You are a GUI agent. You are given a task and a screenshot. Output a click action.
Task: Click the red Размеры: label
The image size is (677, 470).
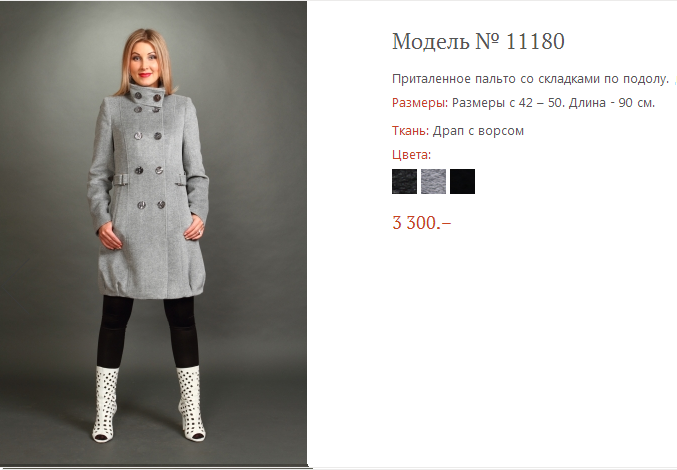[420, 103]
